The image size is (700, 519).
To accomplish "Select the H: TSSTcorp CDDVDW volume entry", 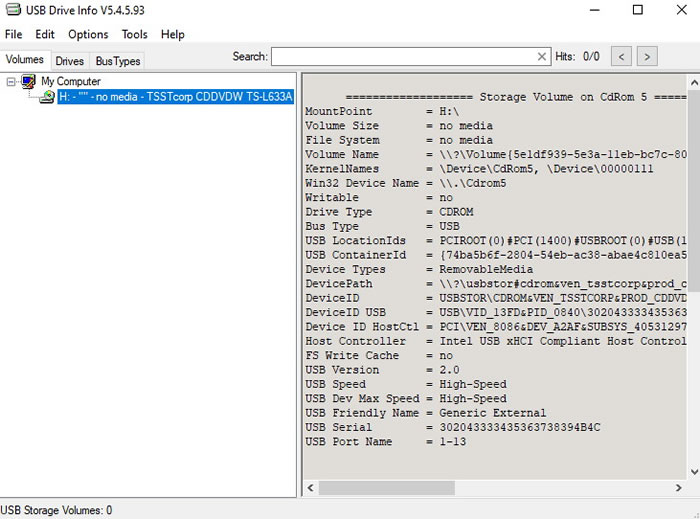I will 175,97.
